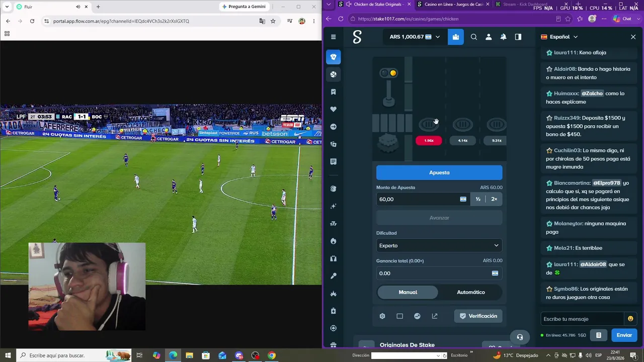Screen dimensions: 644x362
Task: Open the Stake user profile icon
Action: 489,37
